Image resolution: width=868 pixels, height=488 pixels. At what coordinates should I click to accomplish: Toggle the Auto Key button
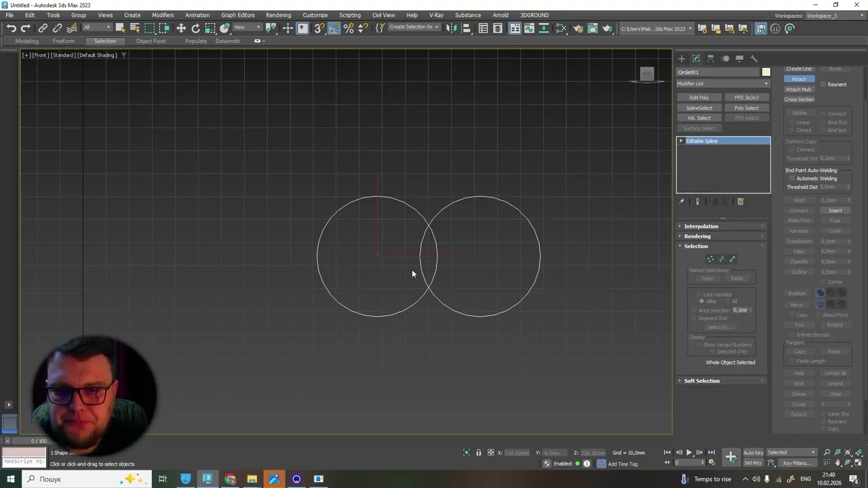[753, 453]
